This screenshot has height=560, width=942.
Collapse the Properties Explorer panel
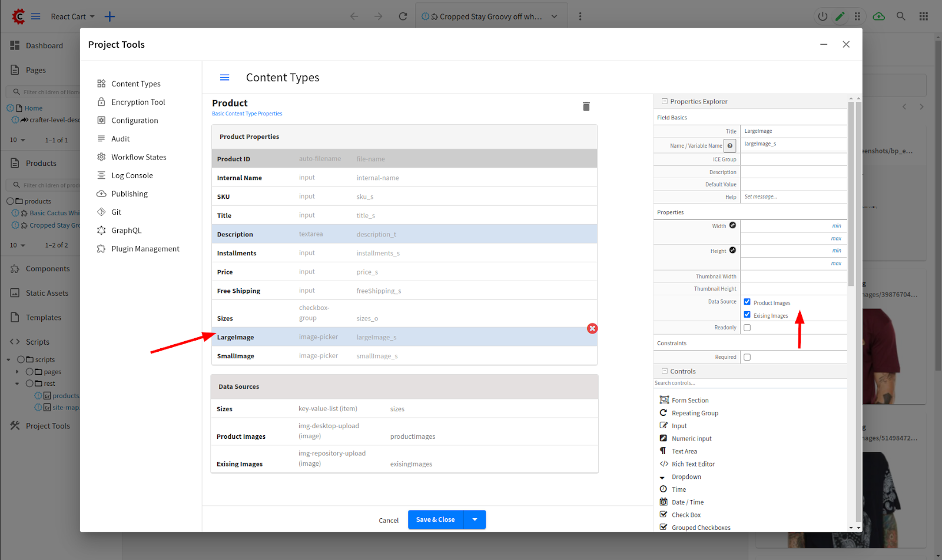pos(665,101)
